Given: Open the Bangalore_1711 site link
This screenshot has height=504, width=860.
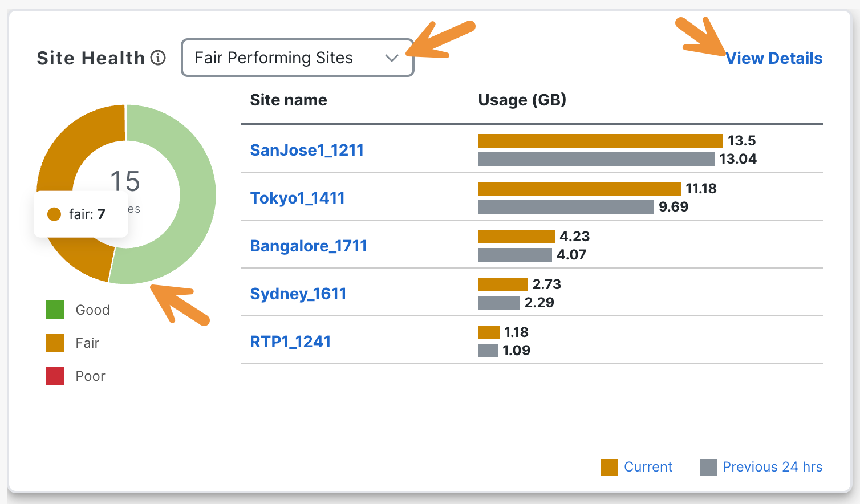Looking at the screenshot, I should click(x=309, y=246).
